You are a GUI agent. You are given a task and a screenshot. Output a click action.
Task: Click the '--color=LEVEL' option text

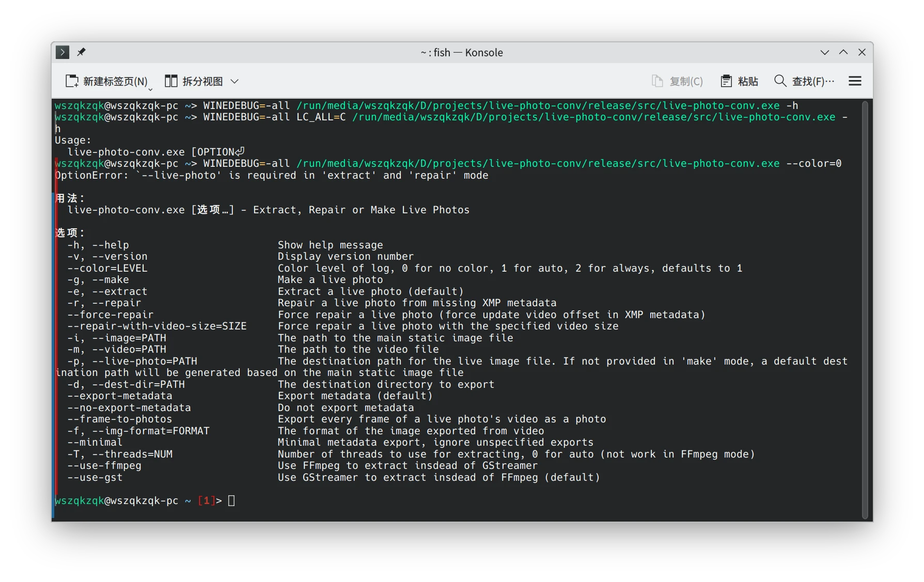(107, 268)
